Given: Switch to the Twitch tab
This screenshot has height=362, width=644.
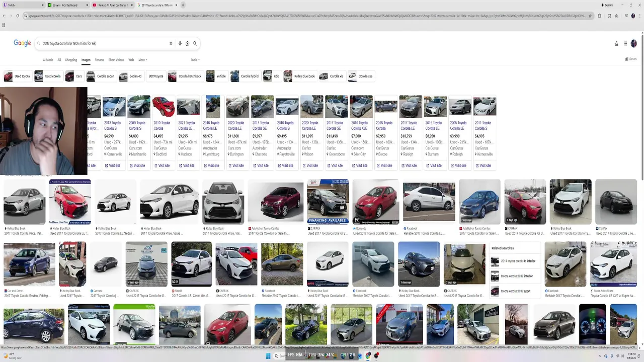Looking at the screenshot, I should pyautogui.click(x=23, y=5).
